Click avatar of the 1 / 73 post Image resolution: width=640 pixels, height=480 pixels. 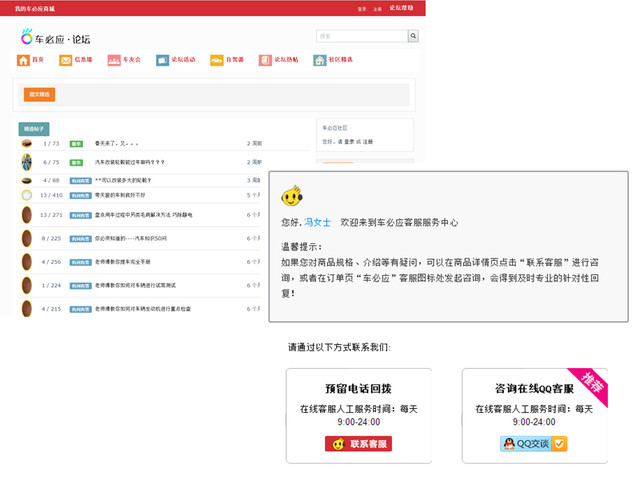click(x=27, y=143)
